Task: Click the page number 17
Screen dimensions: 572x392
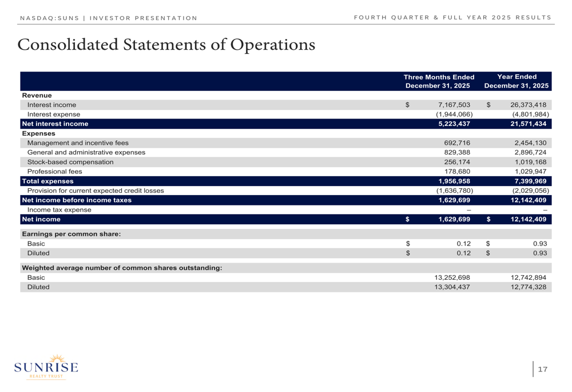Action: click(543, 370)
